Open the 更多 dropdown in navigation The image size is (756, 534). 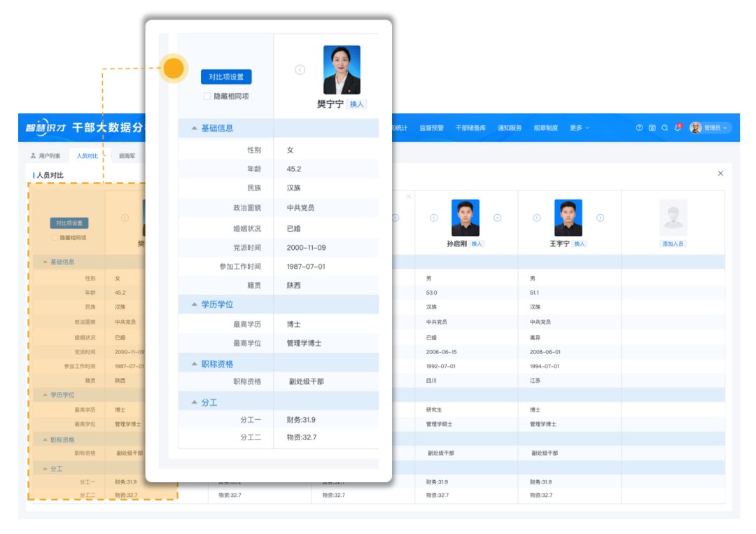point(579,128)
